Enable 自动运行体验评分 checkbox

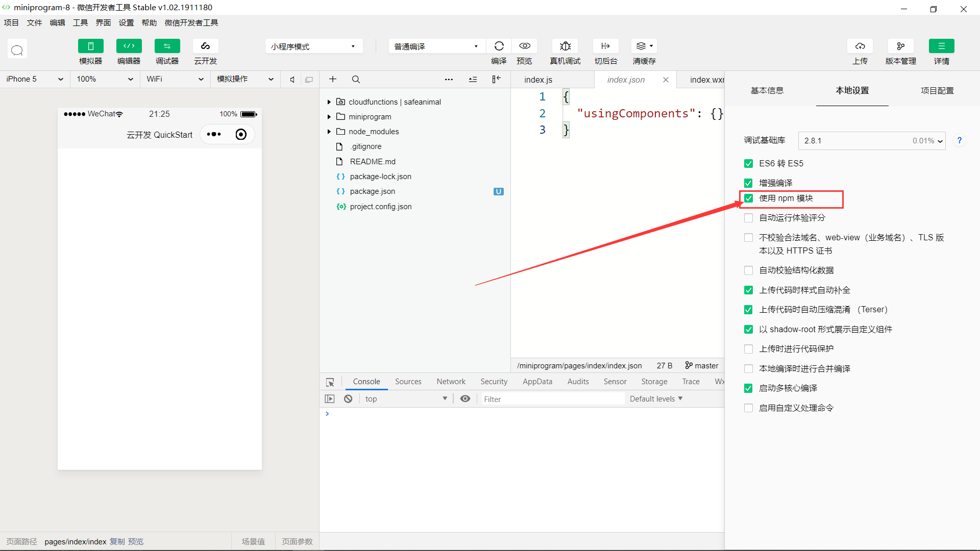coord(748,218)
